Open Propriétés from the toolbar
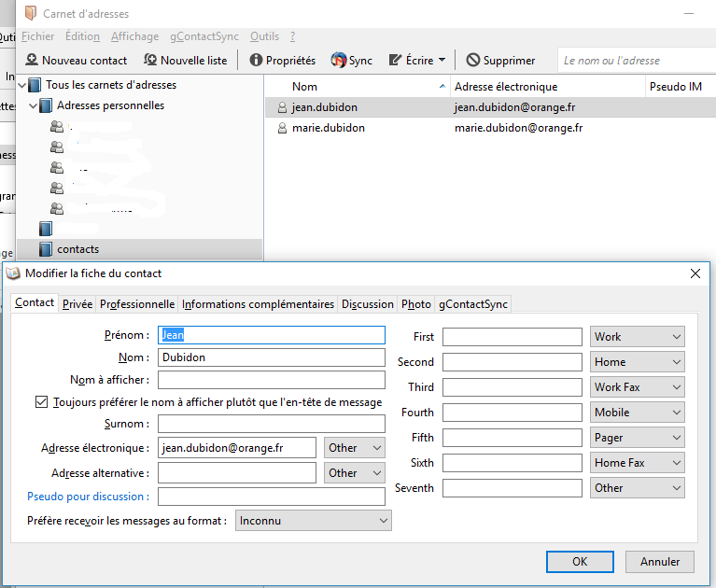Image resolution: width=716 pixels, height=588 pixels. click(256, 60)
